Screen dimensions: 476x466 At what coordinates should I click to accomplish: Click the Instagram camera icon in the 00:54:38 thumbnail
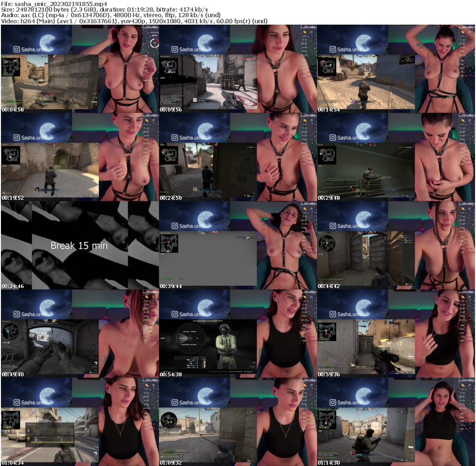click(174, 314)
